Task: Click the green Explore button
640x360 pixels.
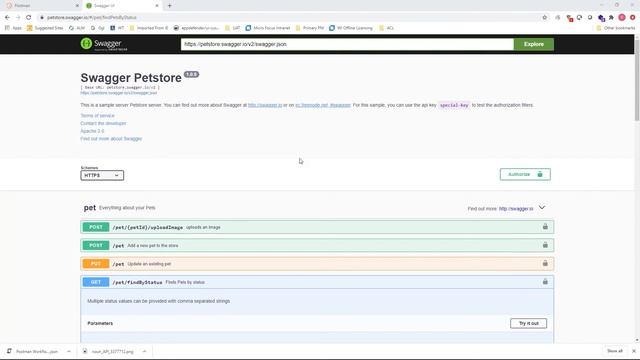Action: tap(533, 44)
